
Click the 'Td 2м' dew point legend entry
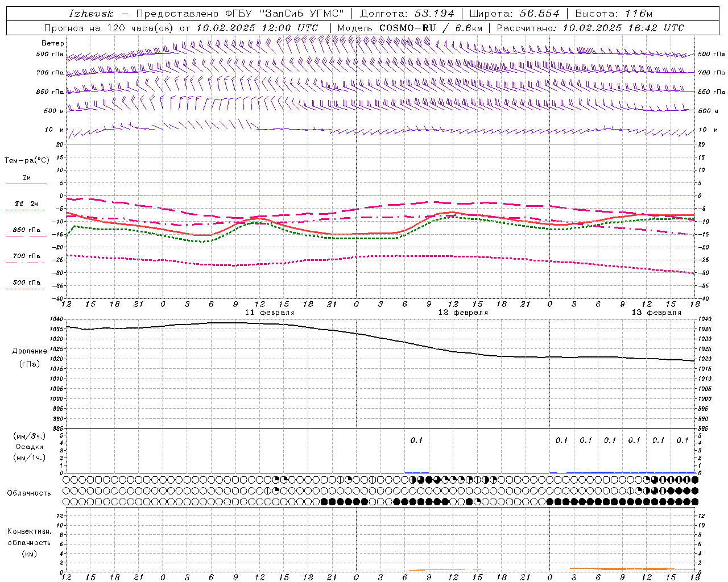(x=26, y=203)
